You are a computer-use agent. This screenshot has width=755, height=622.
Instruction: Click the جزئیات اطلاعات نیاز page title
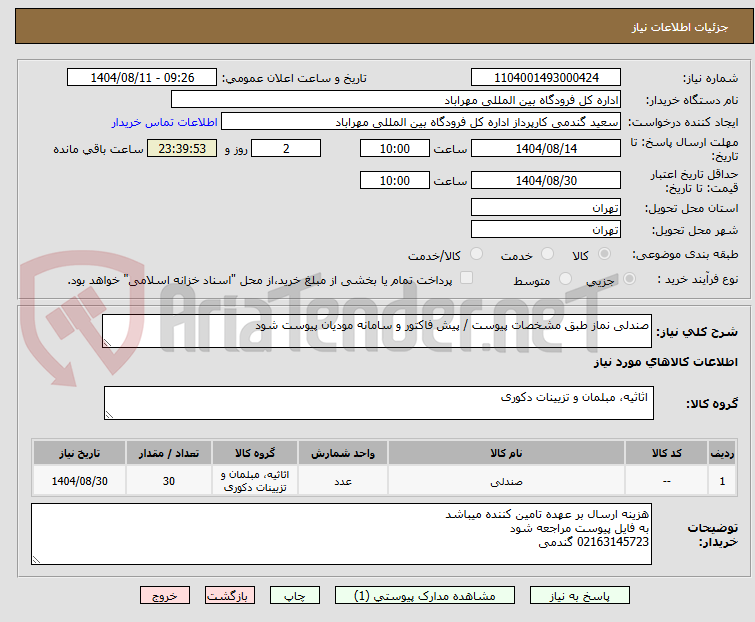click(680, 27)
